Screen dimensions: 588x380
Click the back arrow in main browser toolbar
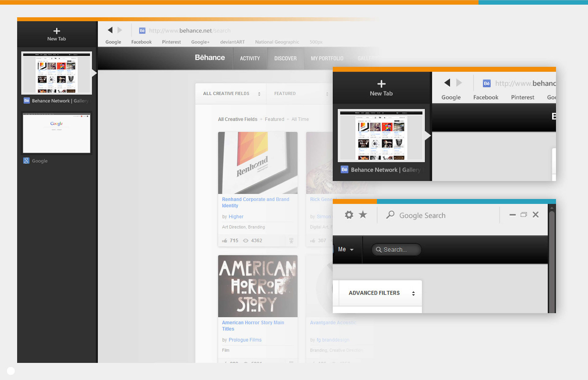110,30
